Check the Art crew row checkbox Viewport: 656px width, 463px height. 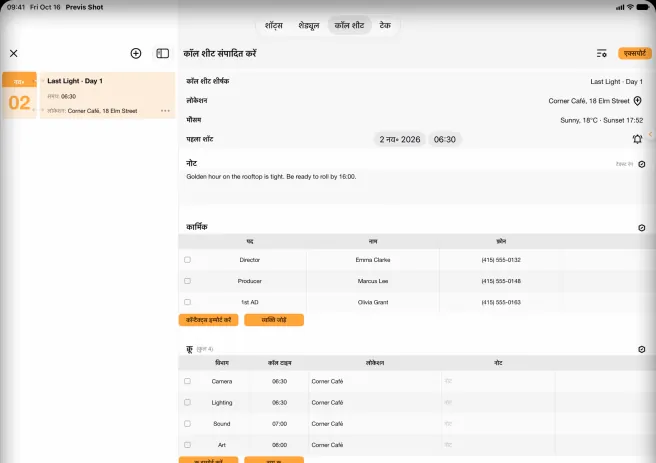pos(187,445)
